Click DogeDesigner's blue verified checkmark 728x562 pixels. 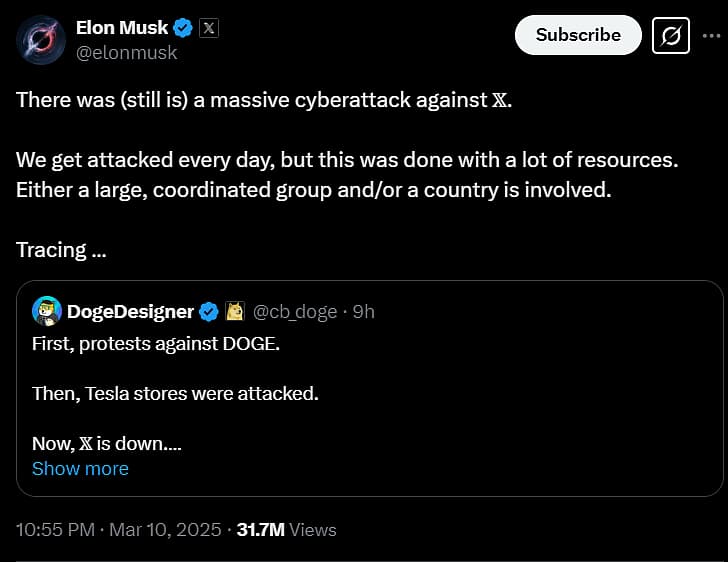(208, 312)
